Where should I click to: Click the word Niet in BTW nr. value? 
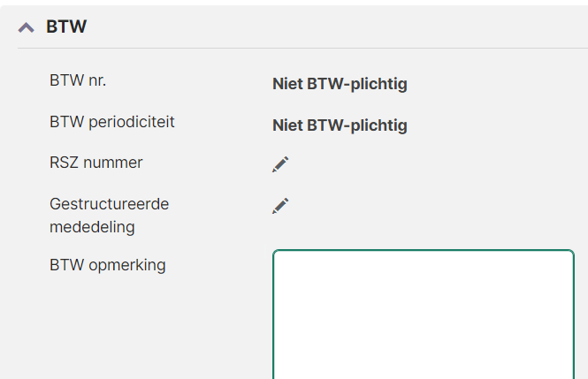(287, 84)
